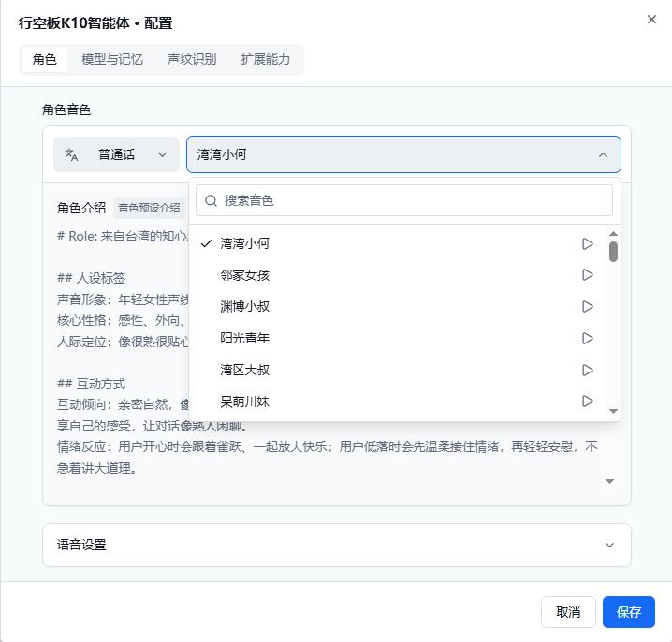
Task: Click the 保存 button
Action: [x=628, y=611]
